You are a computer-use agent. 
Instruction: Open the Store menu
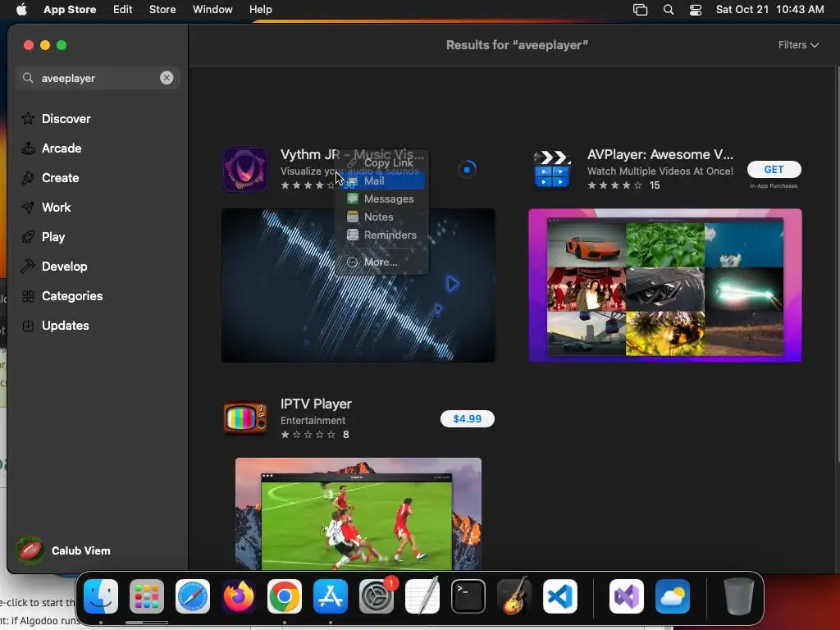(x=162, y=10)
